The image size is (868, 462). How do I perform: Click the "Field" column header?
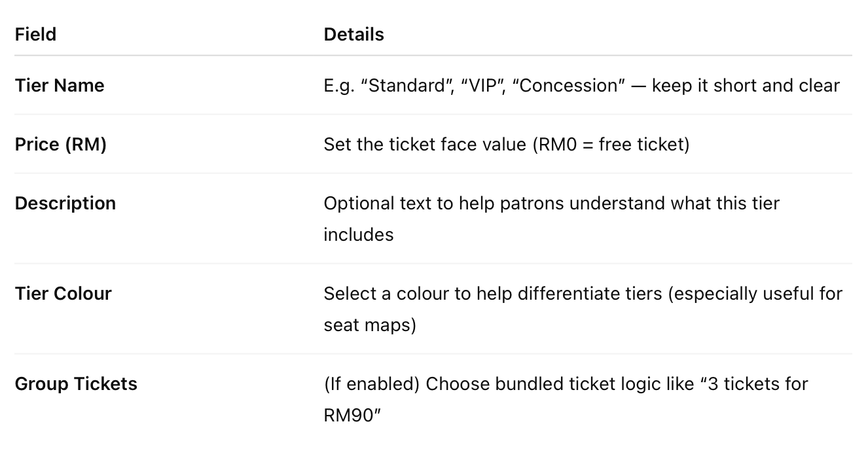35,34
